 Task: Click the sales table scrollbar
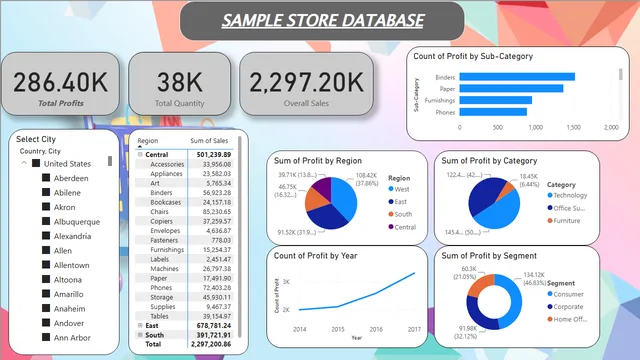point(240,237)
